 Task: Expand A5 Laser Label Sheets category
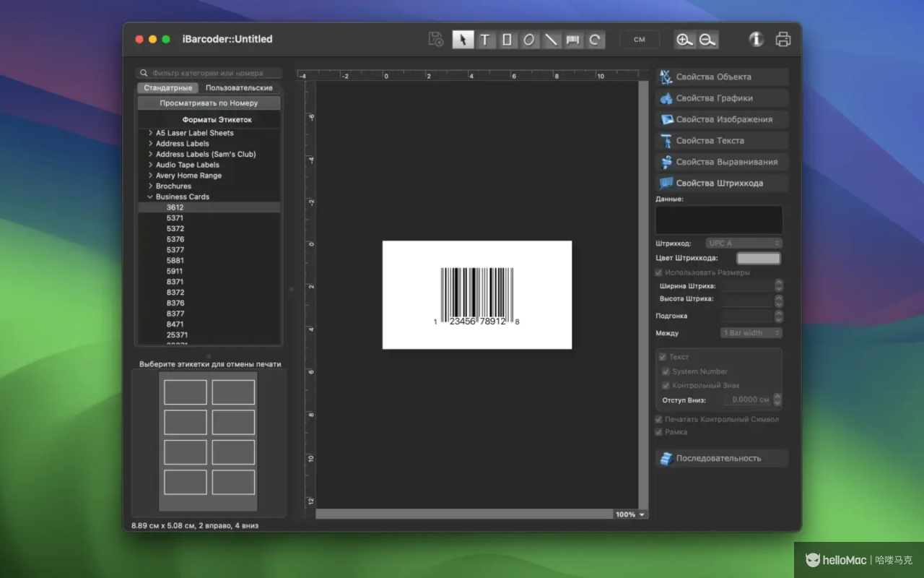pos(150,133)
